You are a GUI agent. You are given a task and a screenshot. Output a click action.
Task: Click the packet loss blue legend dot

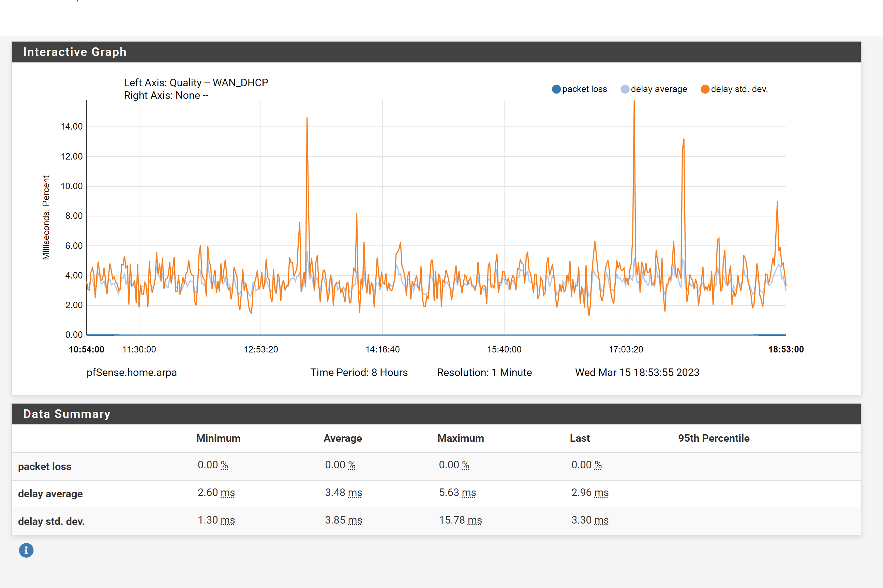click(x=556, y=89)
